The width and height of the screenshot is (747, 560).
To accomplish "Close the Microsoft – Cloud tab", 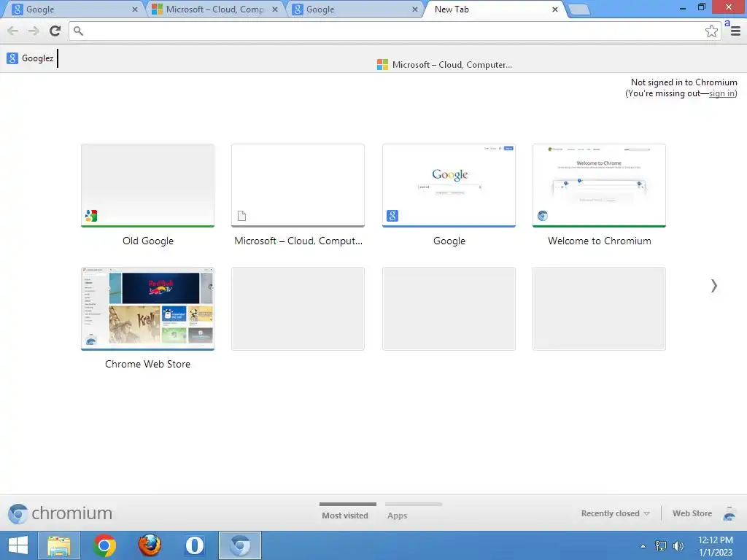I will 275,9.
